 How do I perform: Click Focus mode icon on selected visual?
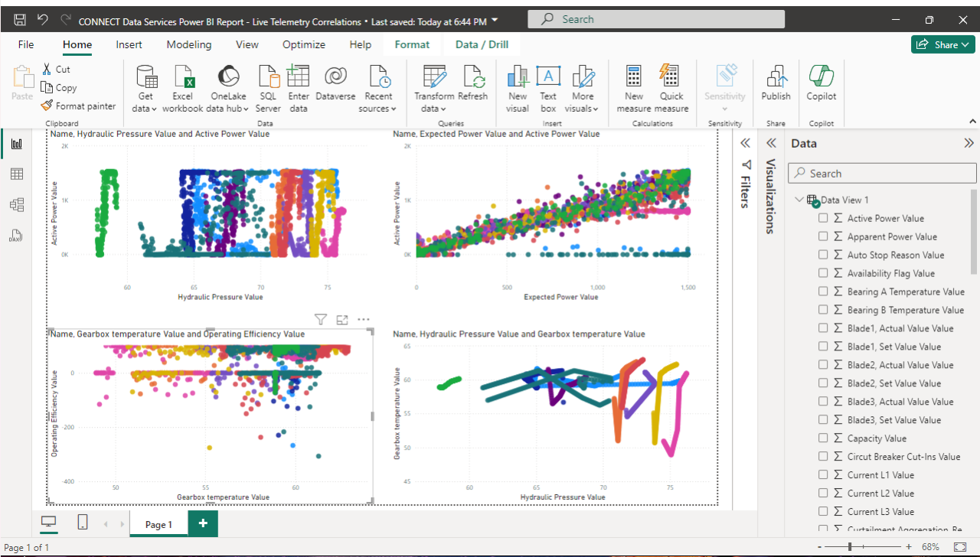pos(342,320)
